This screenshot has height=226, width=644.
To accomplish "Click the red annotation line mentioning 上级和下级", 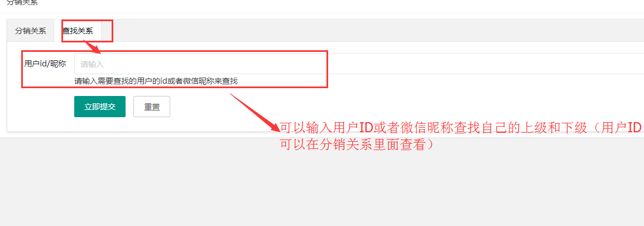I will pyautogui.click(x=460, y=128).
